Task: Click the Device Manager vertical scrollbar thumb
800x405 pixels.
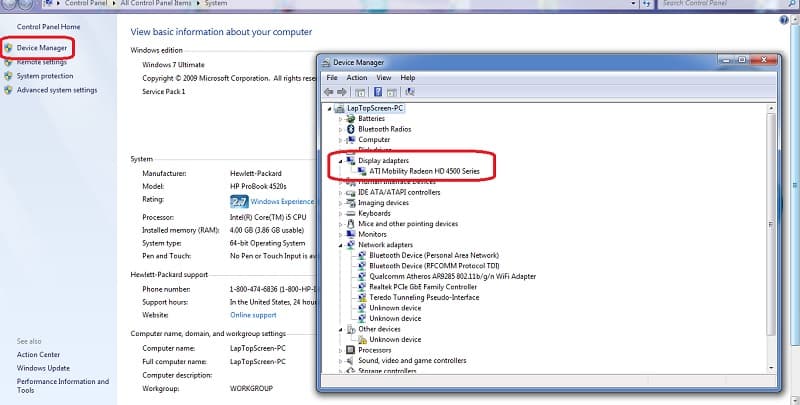Action: tap(771, 224)
